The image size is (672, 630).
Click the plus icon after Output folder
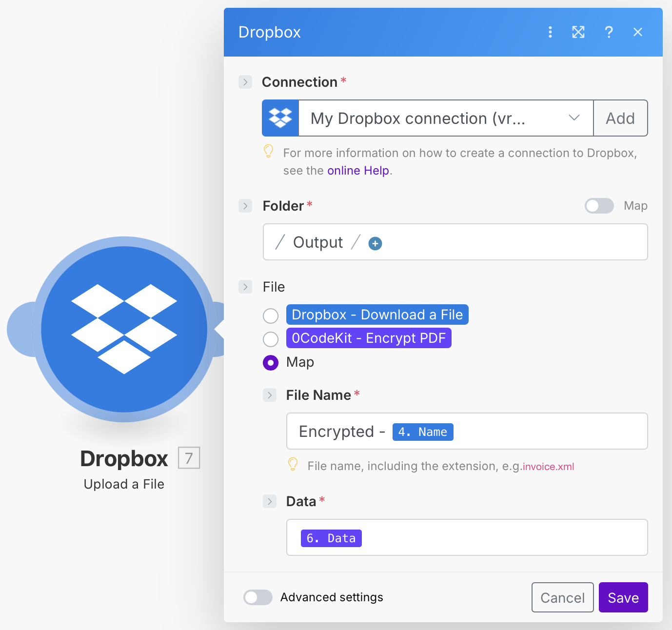375,243
